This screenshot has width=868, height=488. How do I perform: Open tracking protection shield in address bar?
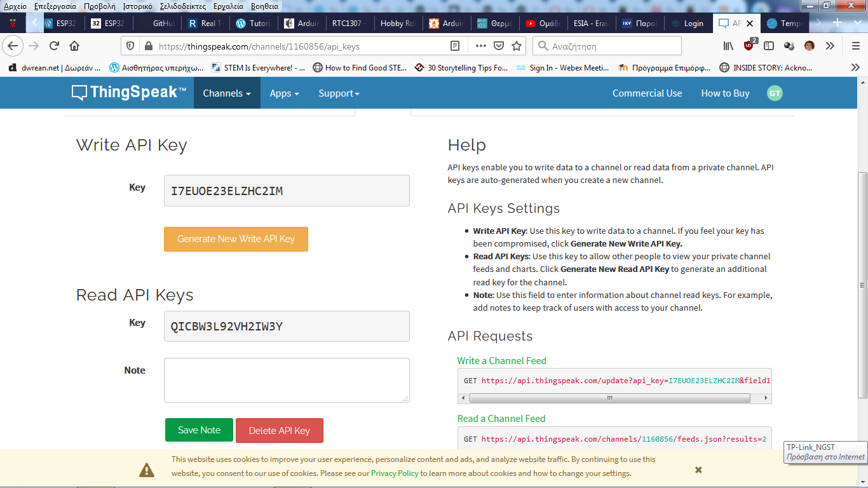(x=130, y=46)
